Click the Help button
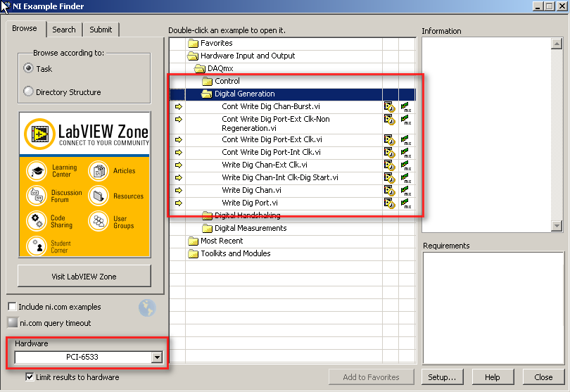The width and height of the screenshot is (570, 392). (x=493, y=377)
